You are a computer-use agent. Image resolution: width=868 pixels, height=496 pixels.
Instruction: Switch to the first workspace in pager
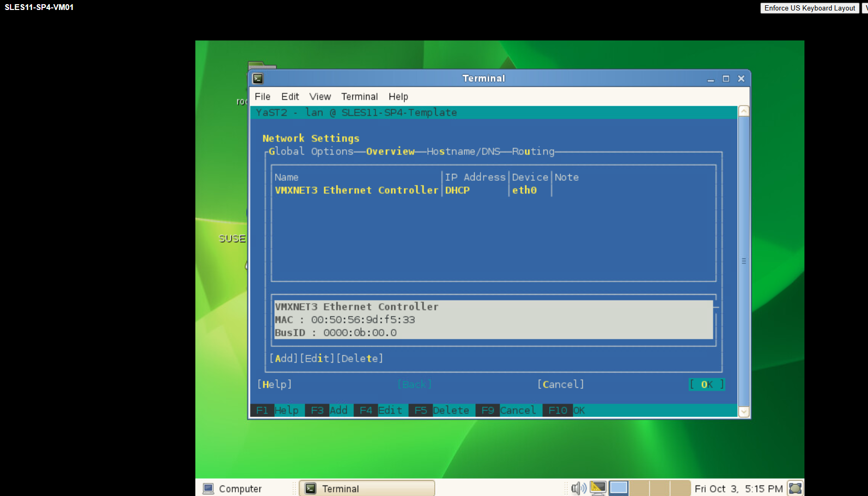(619, 488)
